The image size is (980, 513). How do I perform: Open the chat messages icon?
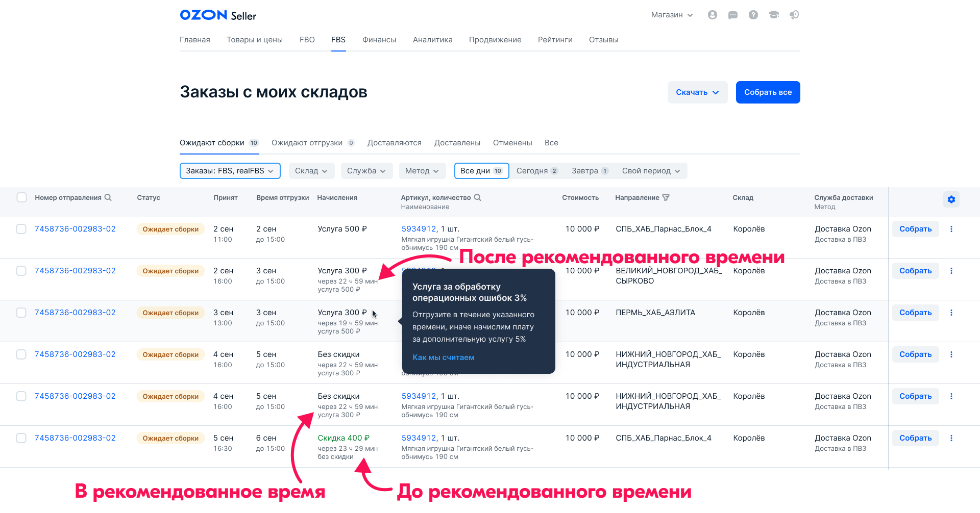pyautogui.click(x=733, y=15)
